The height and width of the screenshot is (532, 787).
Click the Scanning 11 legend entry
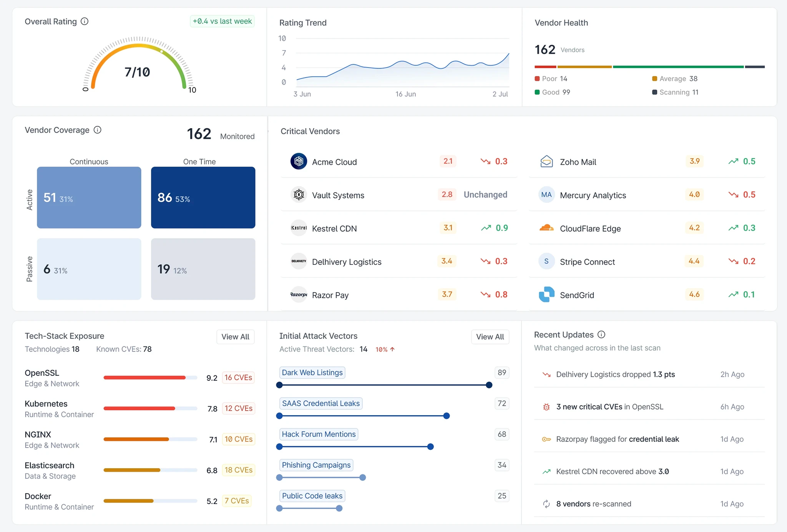pos(675,92)
